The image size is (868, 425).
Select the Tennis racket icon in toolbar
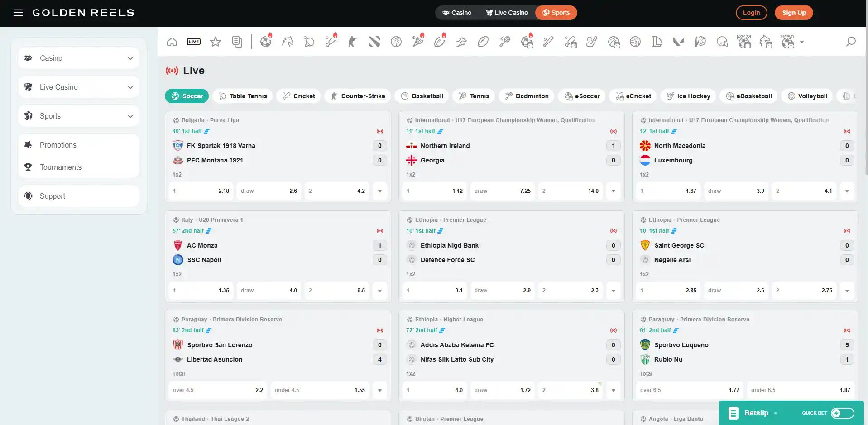coord(418,42)
